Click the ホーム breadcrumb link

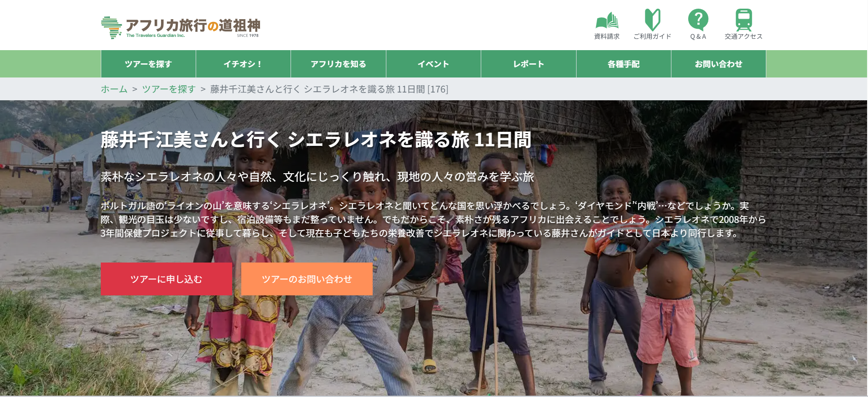[114, 89]
